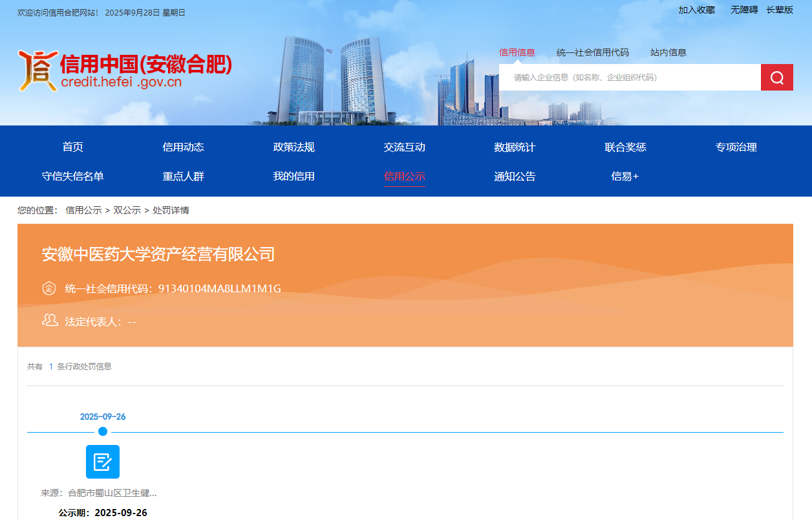Open the 信易+ menu section
The height and width of the screenshot is (520, 812).
click(625, 176)
